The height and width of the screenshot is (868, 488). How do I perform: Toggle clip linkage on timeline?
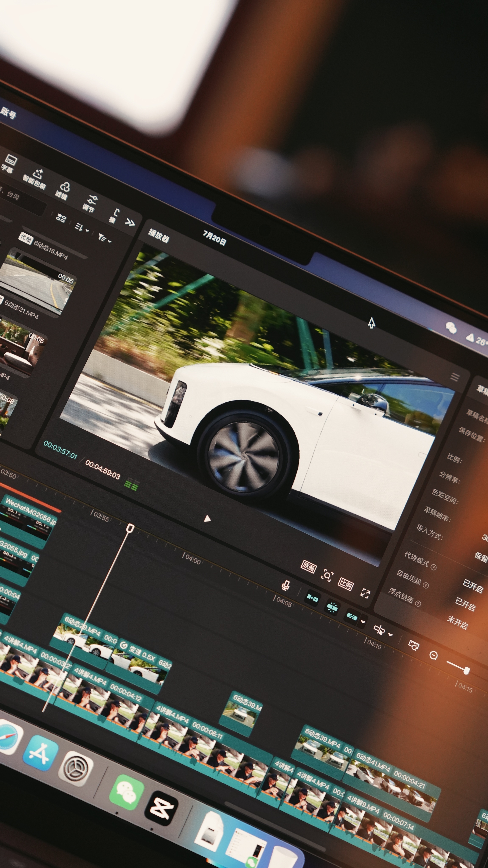352,616
